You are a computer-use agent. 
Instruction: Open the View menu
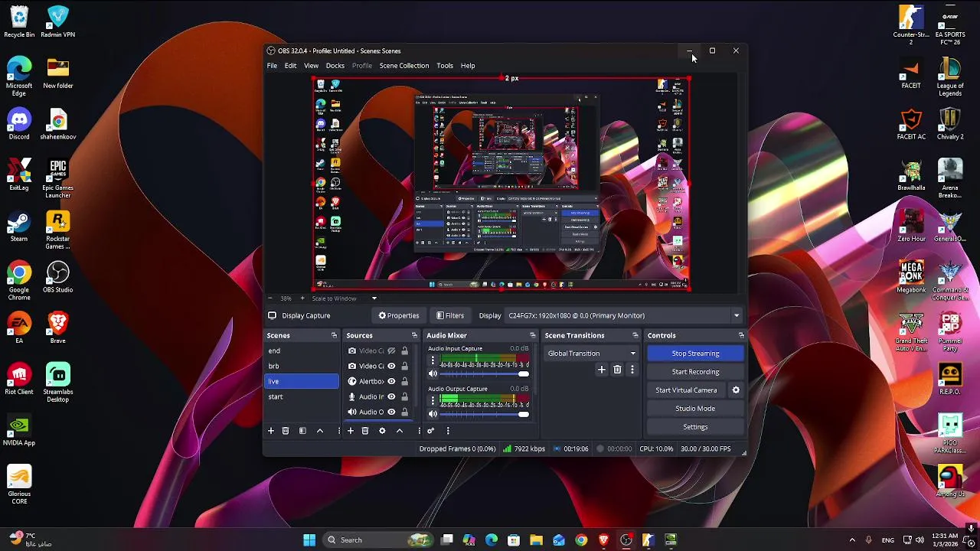(311, 66)
